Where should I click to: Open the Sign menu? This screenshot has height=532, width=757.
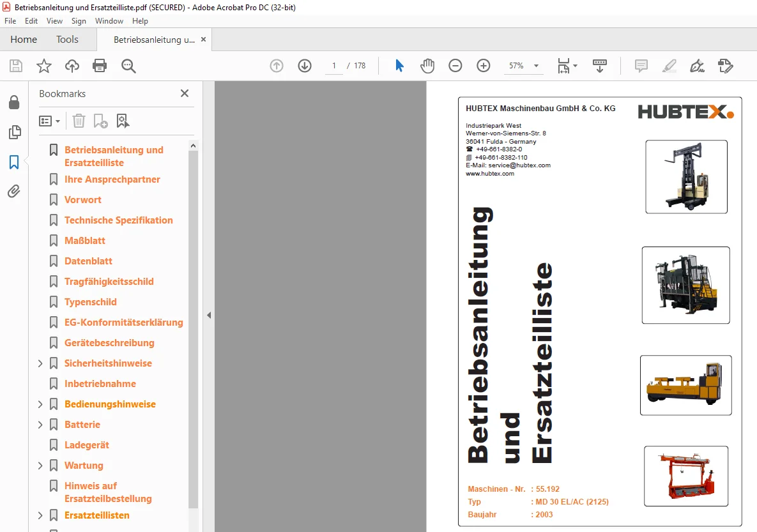(x=79, y=21)
